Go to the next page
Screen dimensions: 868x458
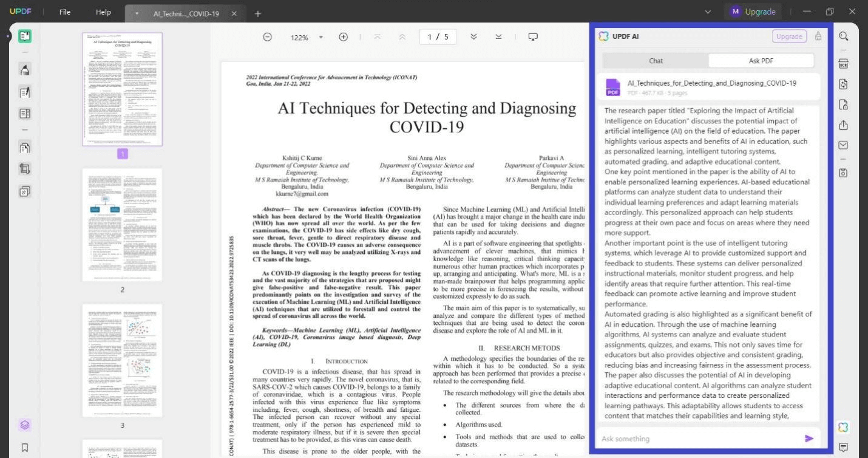point(474,37)
